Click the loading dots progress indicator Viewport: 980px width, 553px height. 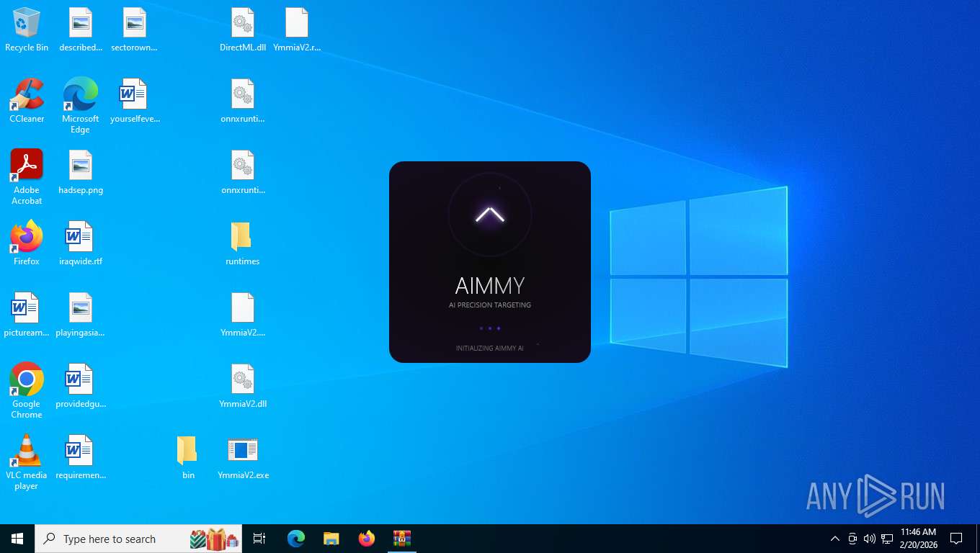coord(490,328)
